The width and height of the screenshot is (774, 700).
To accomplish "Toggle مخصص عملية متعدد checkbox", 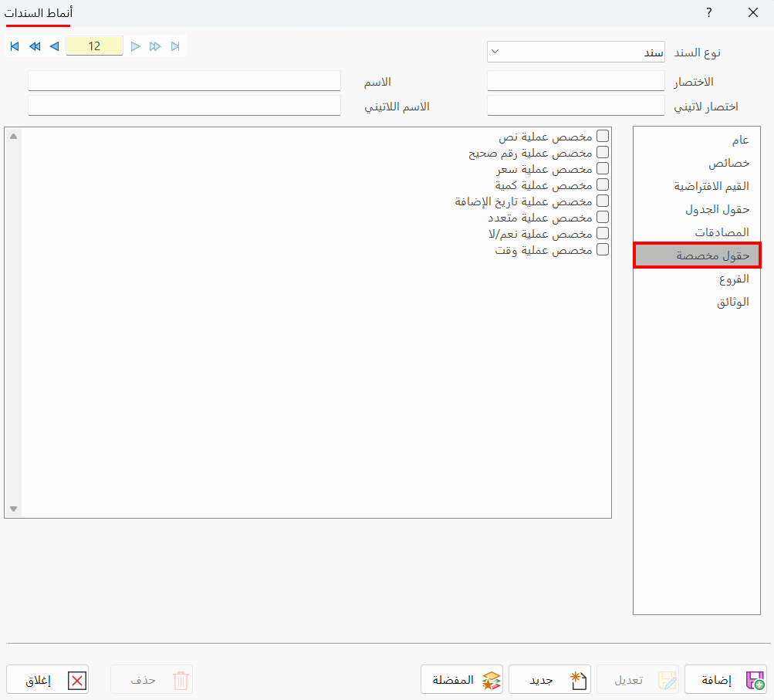I will [602, 217].
